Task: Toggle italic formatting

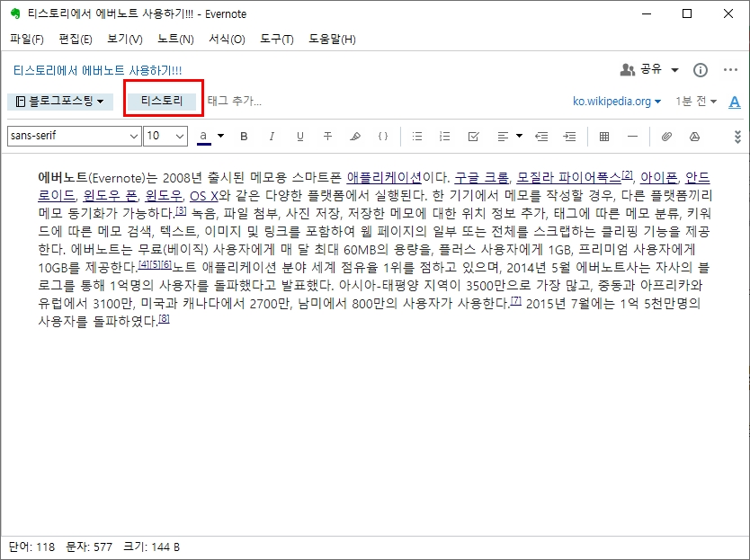Action: (x=272, y=137)
